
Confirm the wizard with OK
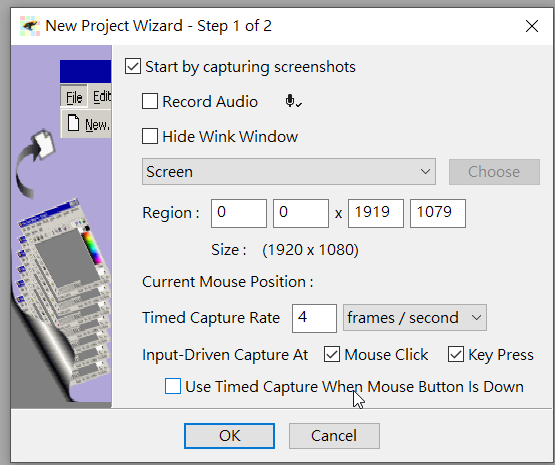point(229,436)
